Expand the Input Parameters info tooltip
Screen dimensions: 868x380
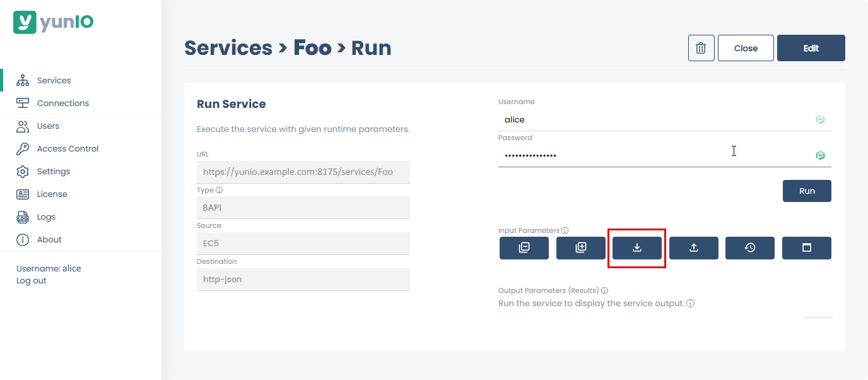click(565, 230)
